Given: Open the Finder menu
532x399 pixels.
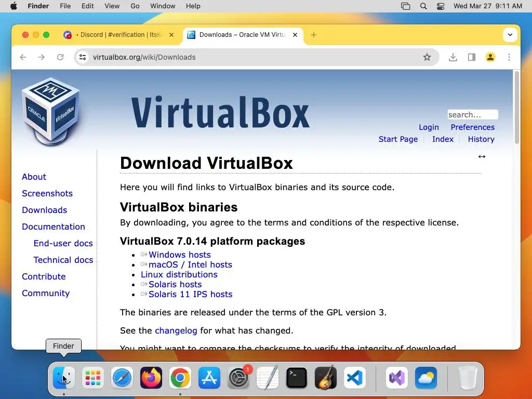Looking at the screenshot, I should [x=38, y=6].
